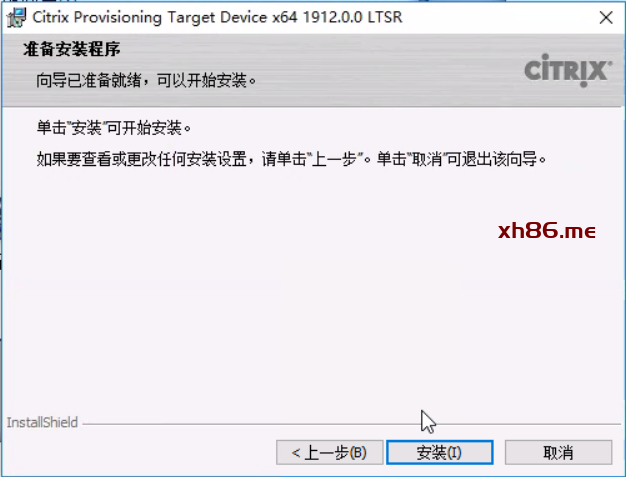Click the 向导已准备就绪 subtitle text
626x477 pixels.
pos(146,81)
